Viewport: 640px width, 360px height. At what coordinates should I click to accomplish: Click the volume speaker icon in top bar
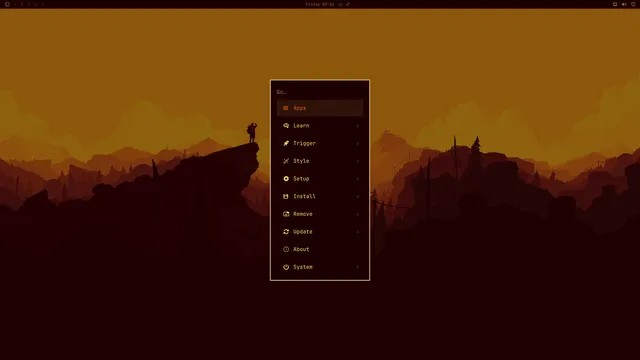point(624,4)
